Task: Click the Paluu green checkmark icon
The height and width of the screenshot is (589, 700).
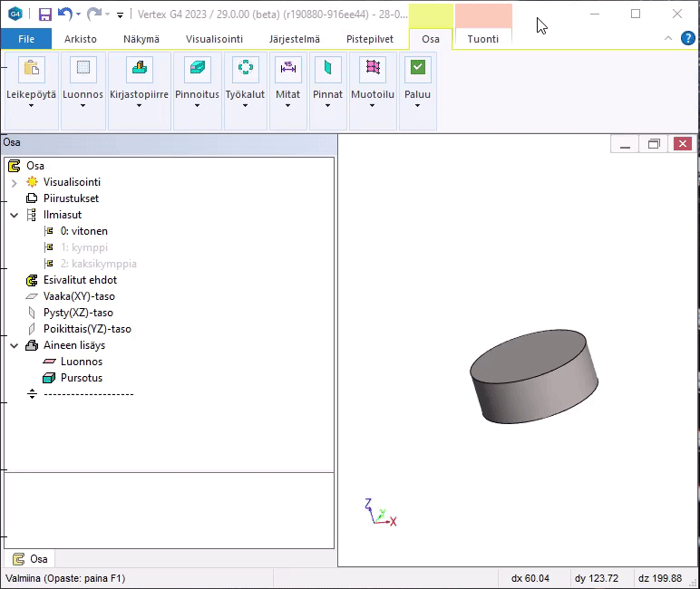Action: coord(417,69)
